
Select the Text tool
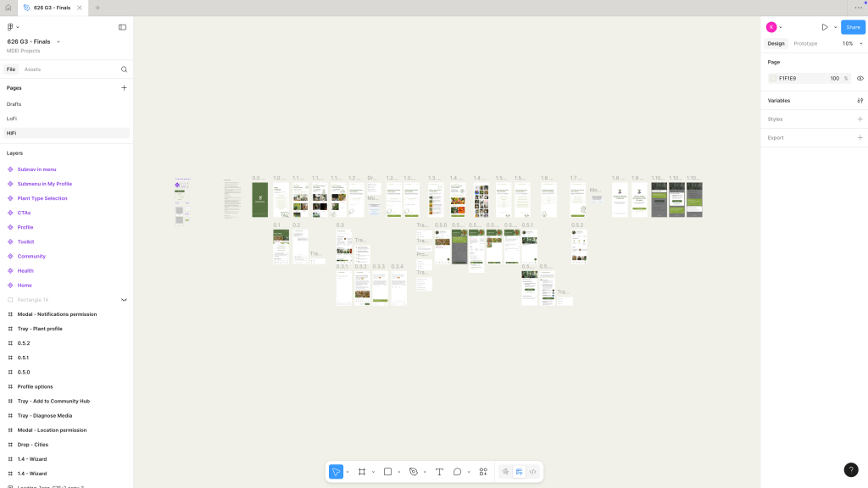point(439,472)
